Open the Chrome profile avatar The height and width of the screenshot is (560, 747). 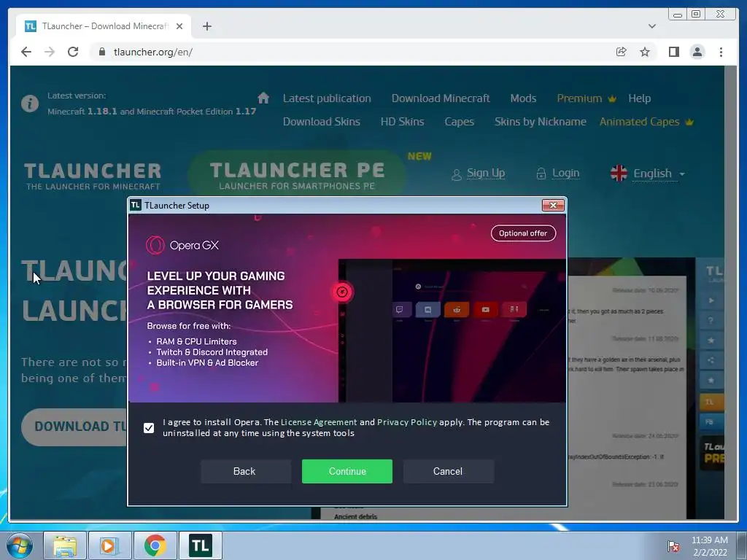(697, 52)
